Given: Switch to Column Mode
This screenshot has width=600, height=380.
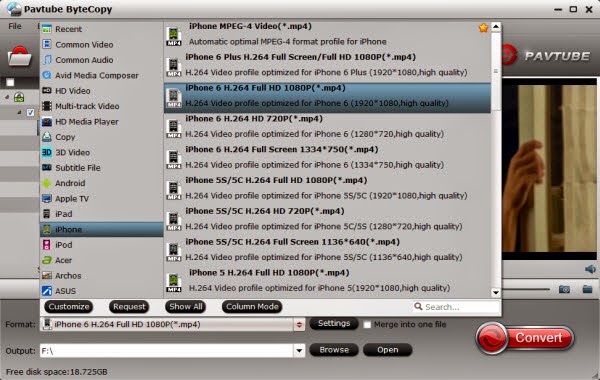Looking at the screenshot, I should pos(252,307).
